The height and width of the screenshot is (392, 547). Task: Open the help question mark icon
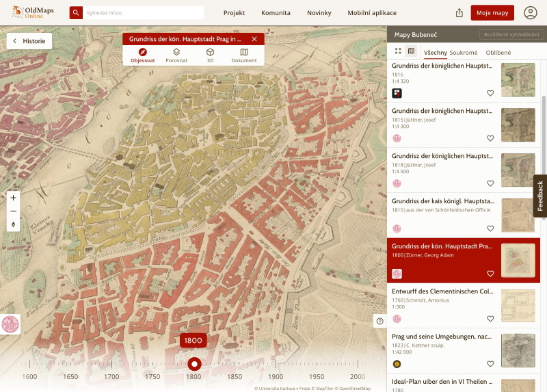379,321
